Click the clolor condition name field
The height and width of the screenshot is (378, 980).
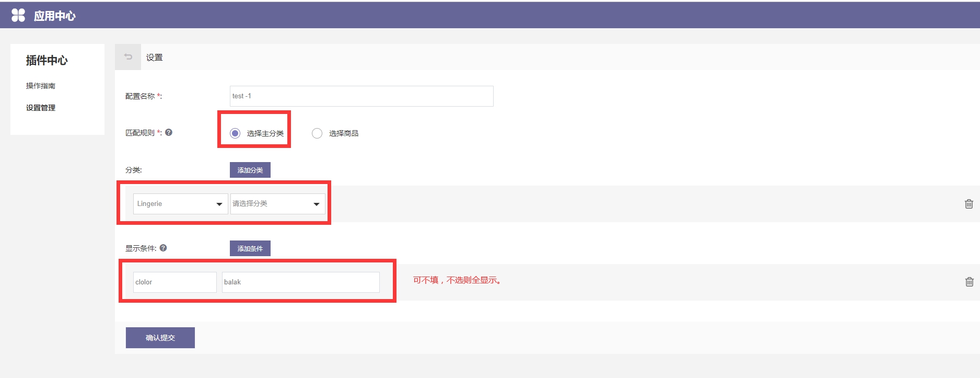pos(174,282)
